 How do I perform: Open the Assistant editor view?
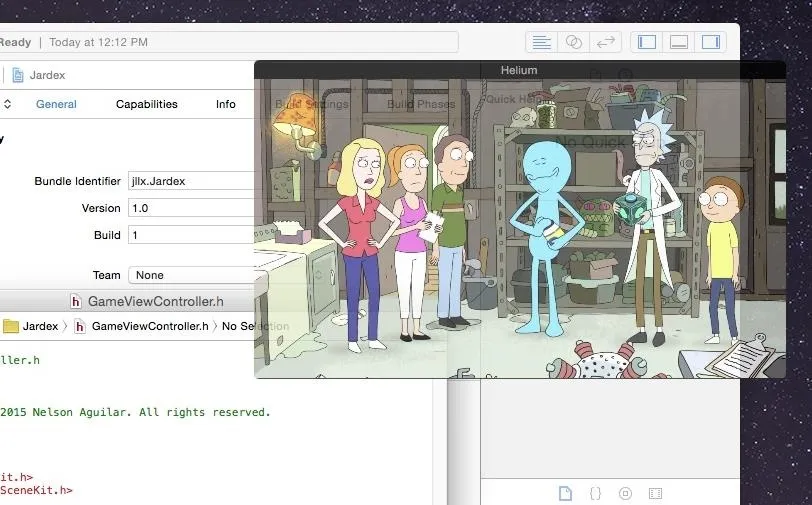pyautogui.click(x=574, y=42)
